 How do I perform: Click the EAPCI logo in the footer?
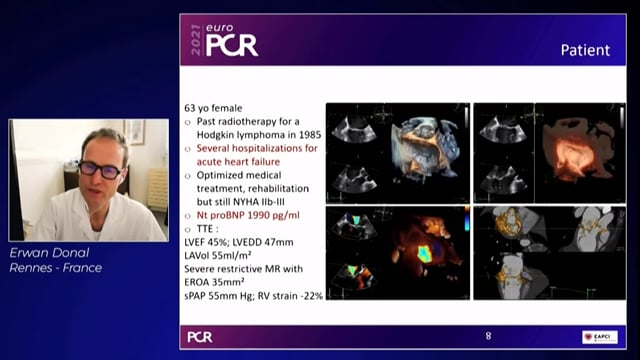coord(600,337)
